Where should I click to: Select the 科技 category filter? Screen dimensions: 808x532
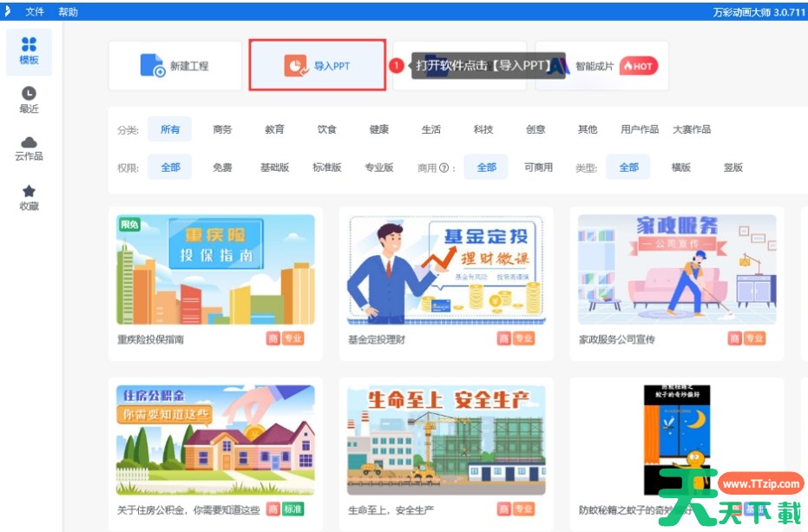tap(483, 129)
